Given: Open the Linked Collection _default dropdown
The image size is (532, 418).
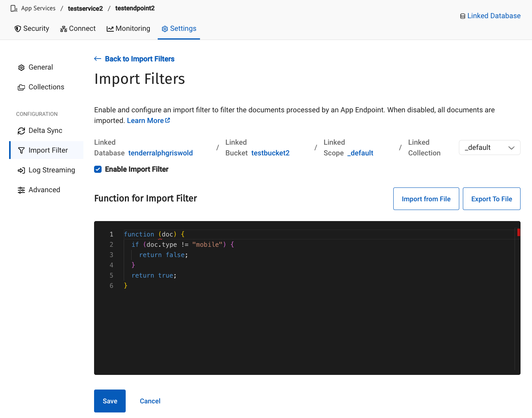Looking at the screenshot, I should point(489,148).
